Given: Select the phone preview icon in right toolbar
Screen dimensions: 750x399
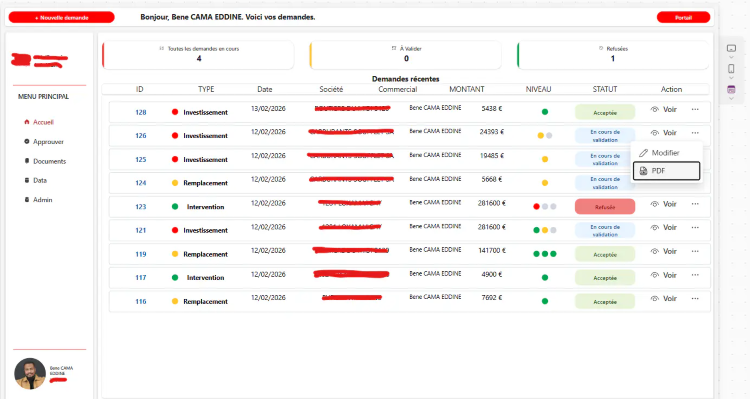Looking at the screenshot, I should [x=731, y=69].
